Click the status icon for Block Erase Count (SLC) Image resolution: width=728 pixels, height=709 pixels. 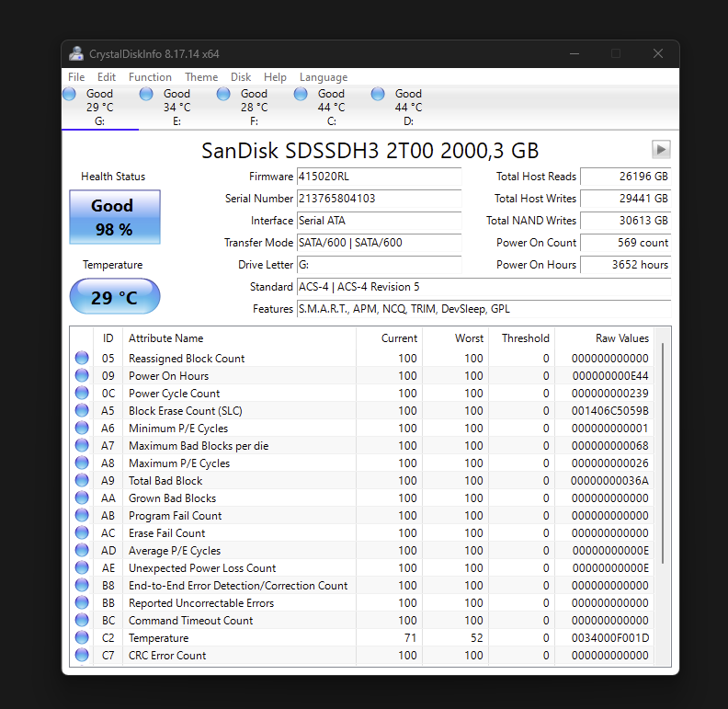[82, 410]
